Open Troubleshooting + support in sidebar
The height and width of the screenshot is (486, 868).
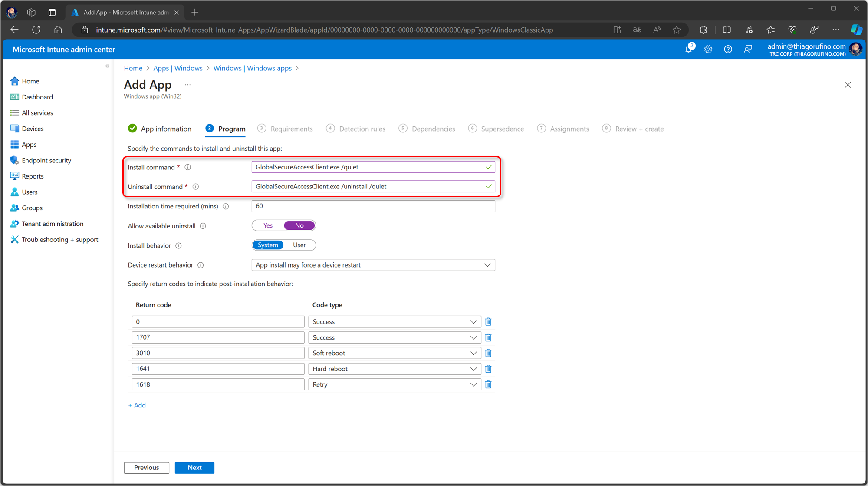[x=60, y=240]
